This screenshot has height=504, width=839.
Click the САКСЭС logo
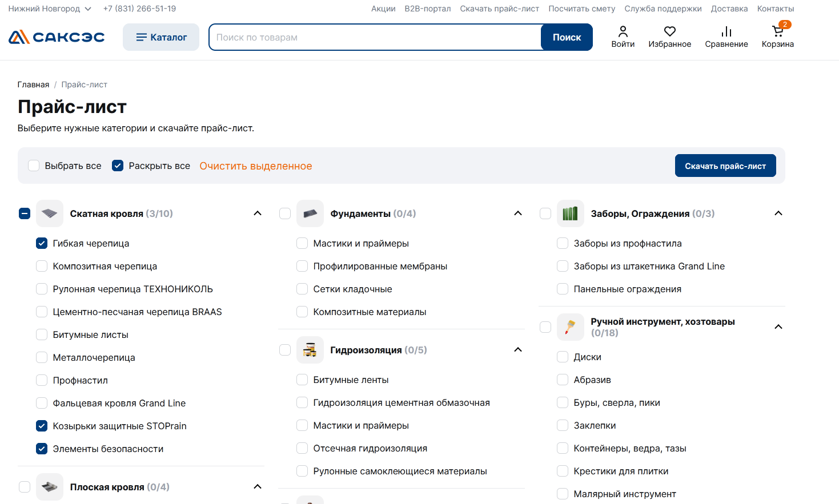tap(57, 37)
